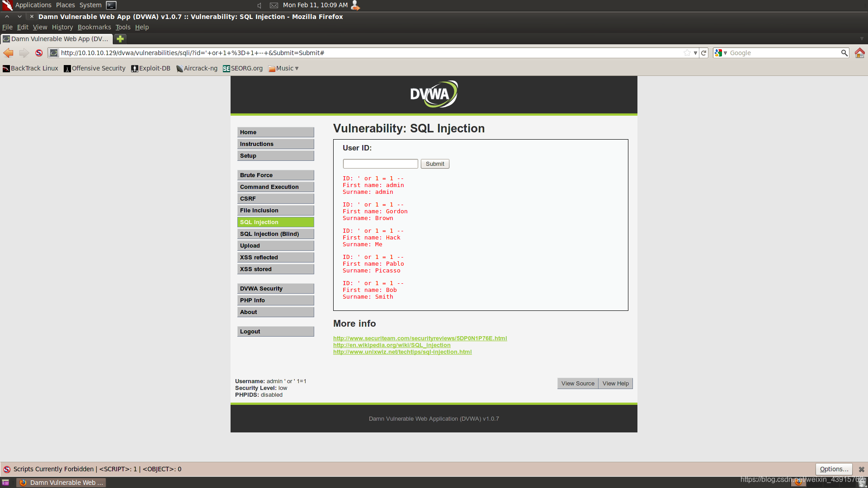Open Setup in sidebar

tap(276, 156)
